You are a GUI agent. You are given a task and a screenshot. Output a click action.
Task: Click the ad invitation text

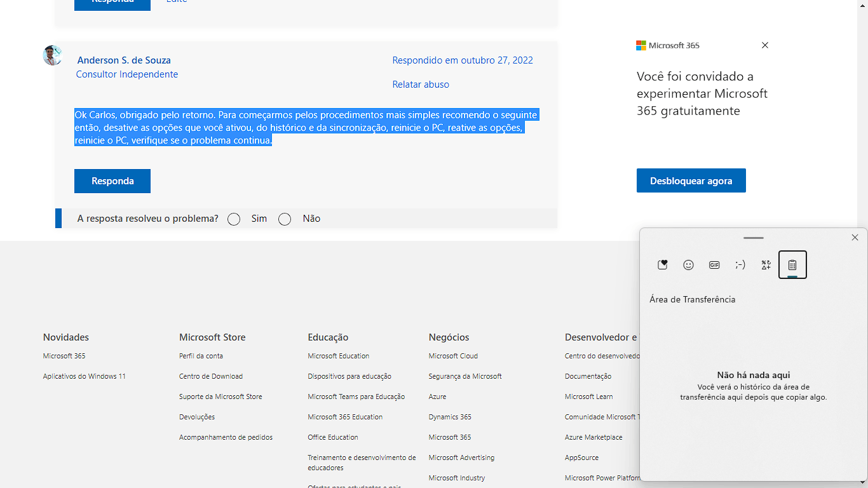(702, 93)
